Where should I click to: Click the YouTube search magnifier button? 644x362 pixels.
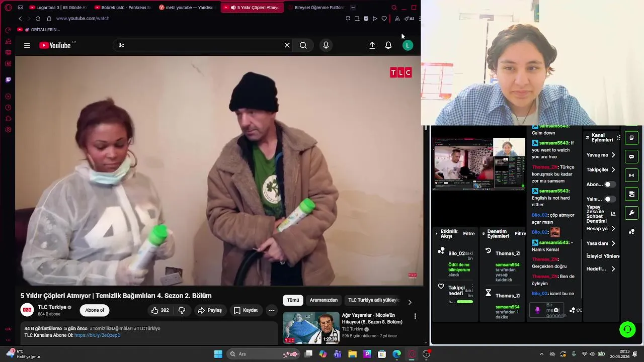(x=303, y=45)
